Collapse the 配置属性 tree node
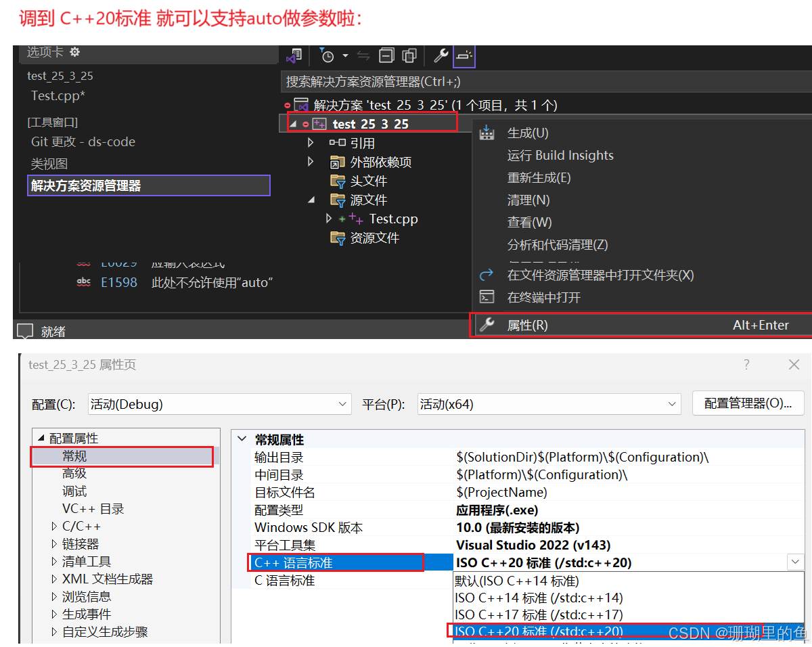The width and height of the screenshot is (812, 647). [41, 439]
